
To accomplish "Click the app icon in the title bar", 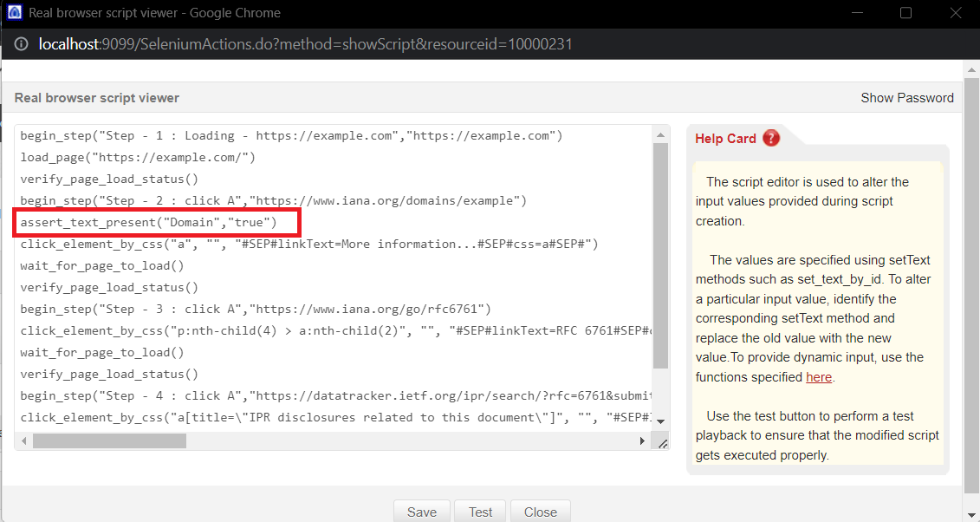I will (14, 13).
